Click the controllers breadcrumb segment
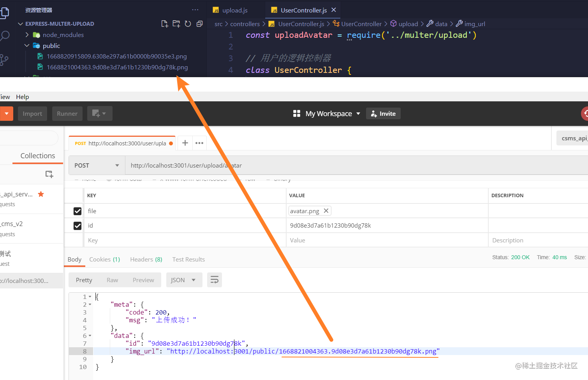 click(x=245, y=24)
